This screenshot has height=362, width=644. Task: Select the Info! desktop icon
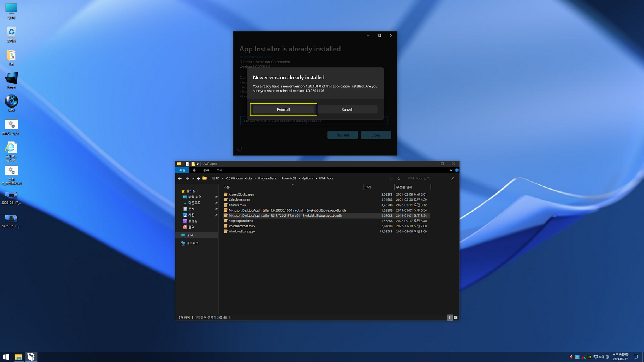11,104
